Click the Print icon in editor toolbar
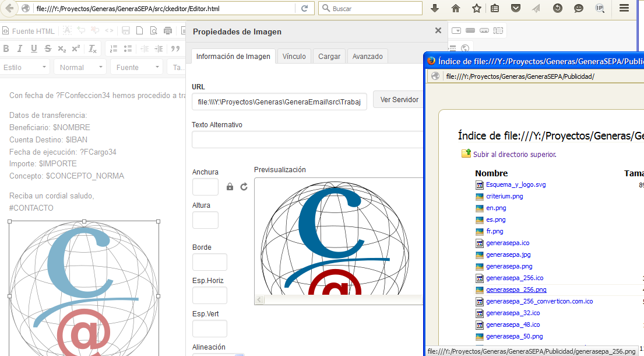Screen dimensions: 644x356 point(168,30)
